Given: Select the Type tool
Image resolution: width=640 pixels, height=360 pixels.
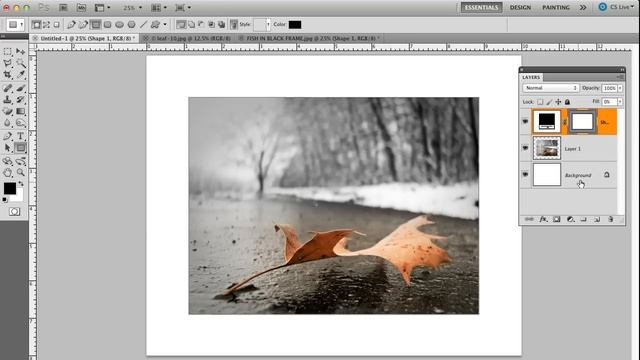Looking at the screenshot, I should (x=20, y=136).
